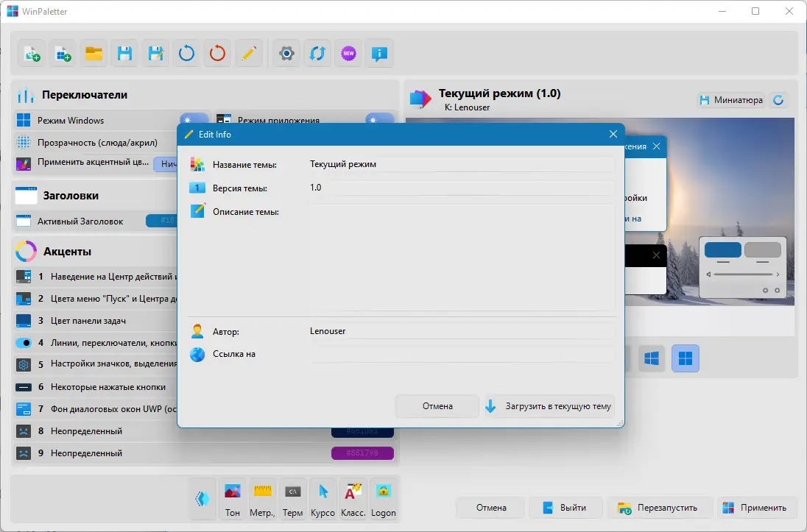Viewport: 807px width, 532px height.
Task: Select accent row 7 Фон диалоговых окон UWP
Action: coord(96,409)
